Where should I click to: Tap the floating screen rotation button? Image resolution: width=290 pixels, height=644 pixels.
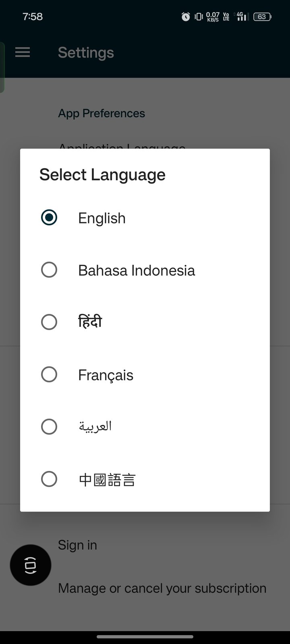31,565
